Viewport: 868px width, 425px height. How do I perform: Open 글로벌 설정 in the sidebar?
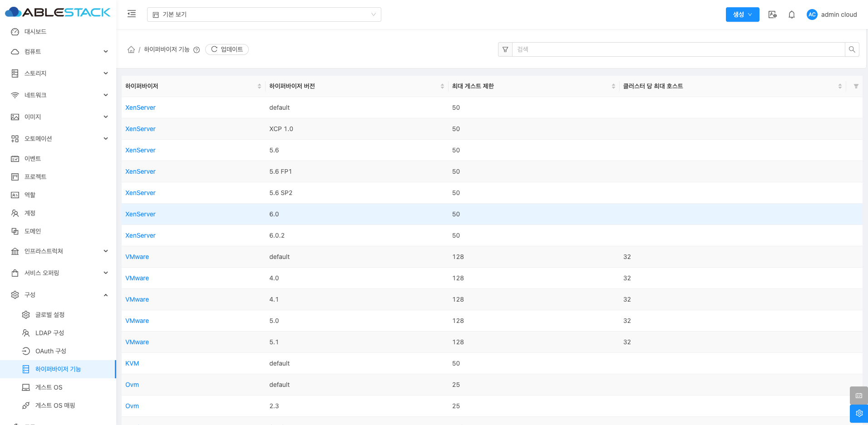tap(50, 315)
